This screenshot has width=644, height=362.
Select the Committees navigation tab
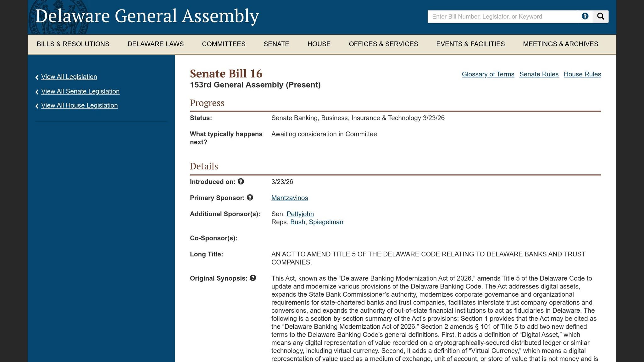224,44
